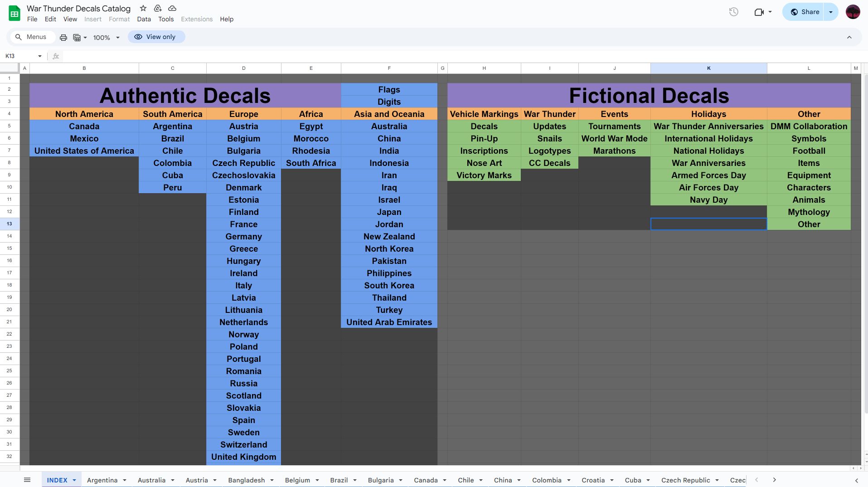This screenshot has height=487, width=868.
Task: Open version history clock icon
Action: coord(733,12)
